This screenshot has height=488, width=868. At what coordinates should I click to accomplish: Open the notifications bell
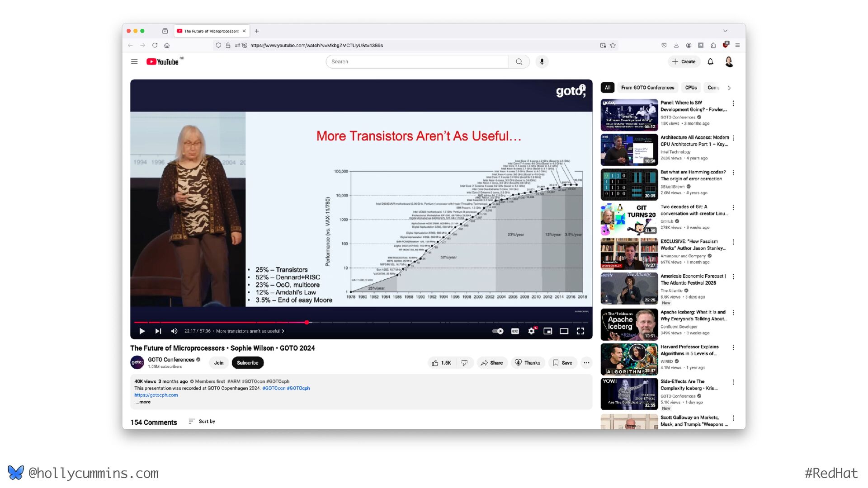(x=710, y=61)
